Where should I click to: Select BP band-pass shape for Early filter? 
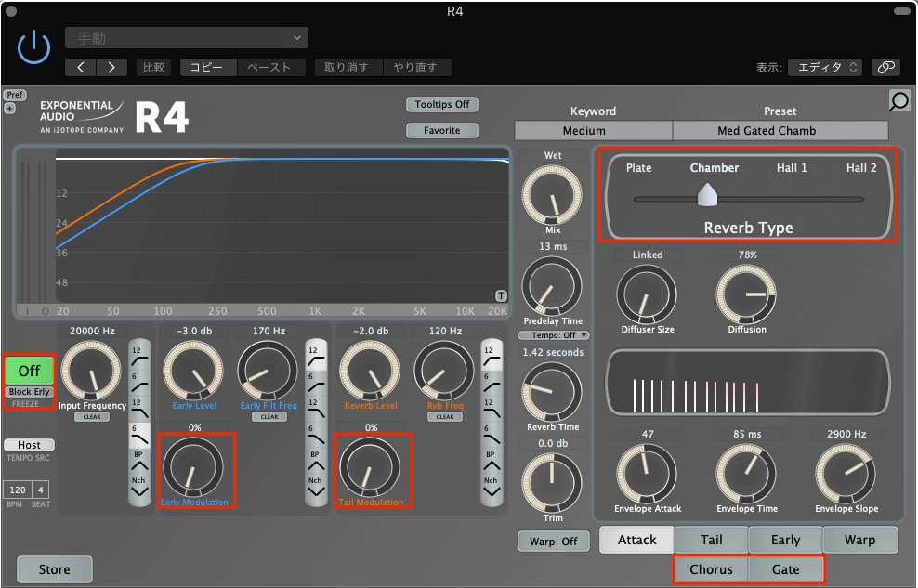tap(316, 462)
